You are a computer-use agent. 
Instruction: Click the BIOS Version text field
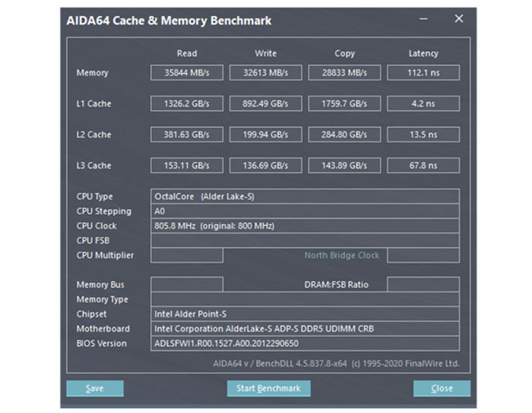click(x=305, y=343)
